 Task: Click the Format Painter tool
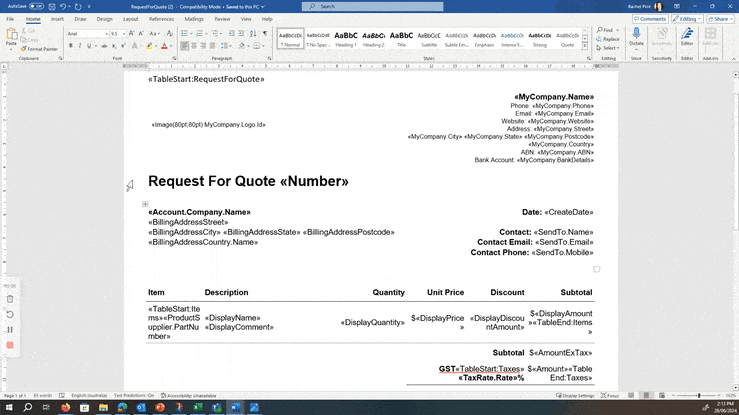pos(41,48)
